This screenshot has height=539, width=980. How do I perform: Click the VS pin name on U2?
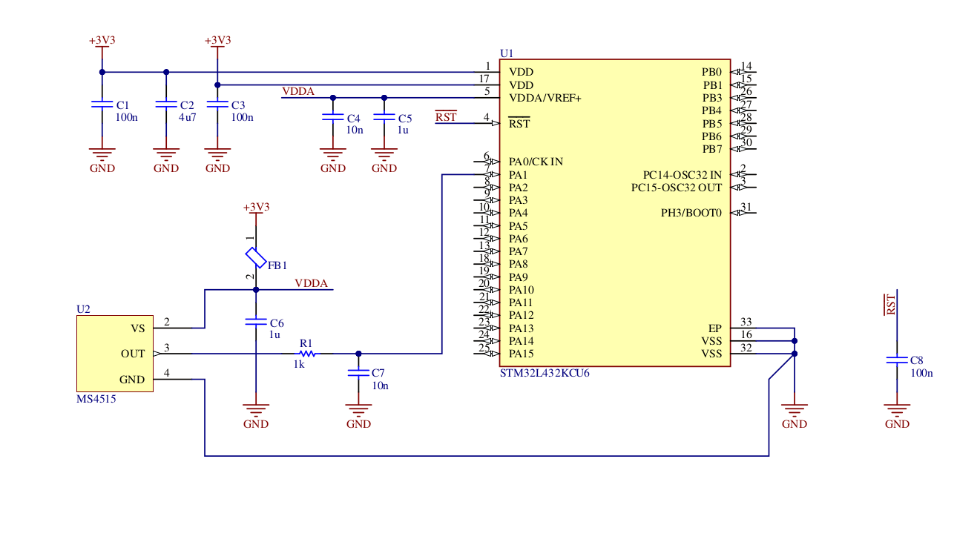(138, 328)
